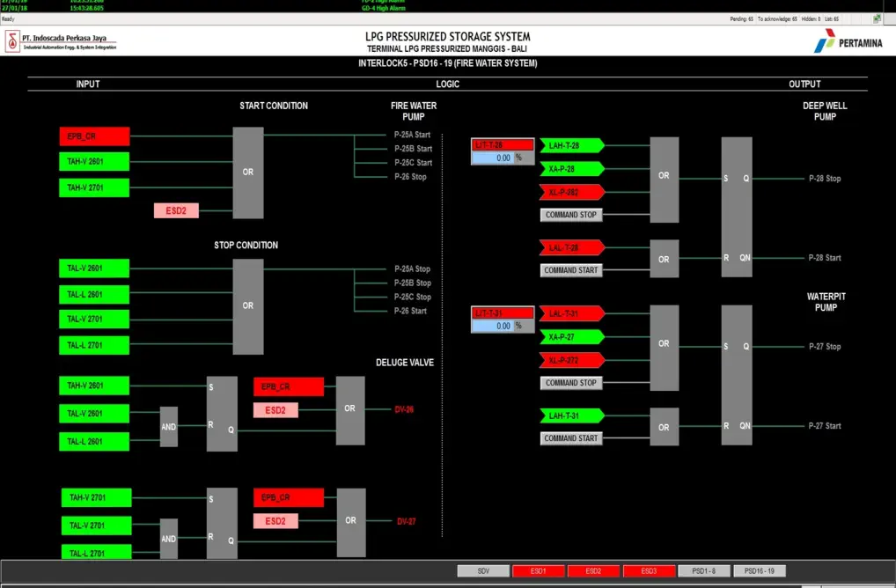Open the PSD1 - 8 interlock page
The width and height of the screenshot is (896, 588).
tap(703, 571)
